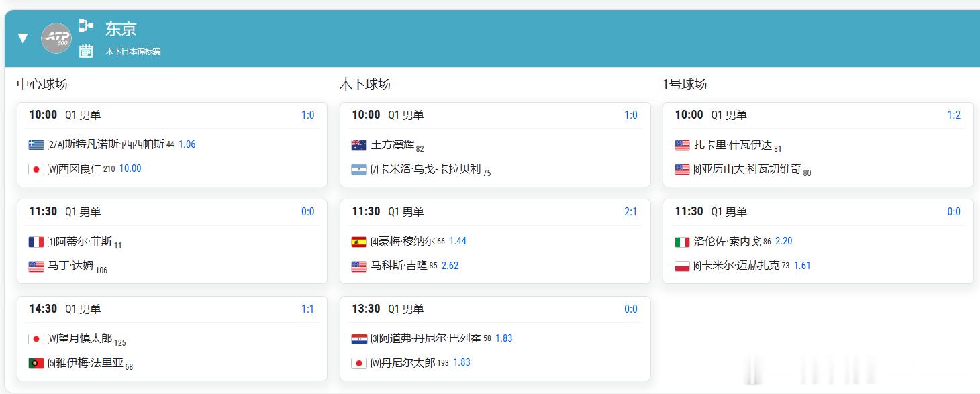Screen dimensions: 980x394
Task: Click the France flag beside 阿蒂尔·菲斯
Action: [x=36, y=242]
